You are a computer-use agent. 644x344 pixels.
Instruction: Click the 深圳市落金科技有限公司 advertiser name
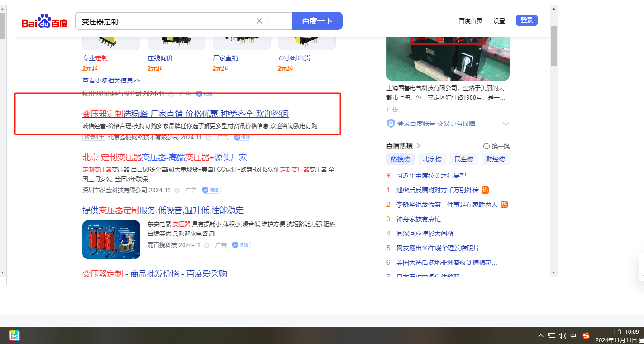(x=115, y=191)
